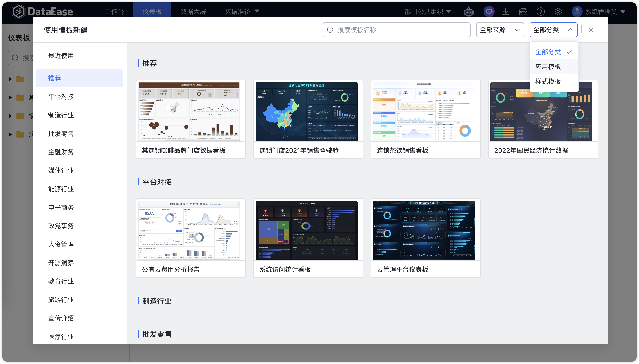Click the download icon in top bar
Screen dimensions: 639x364
point(505,12)
